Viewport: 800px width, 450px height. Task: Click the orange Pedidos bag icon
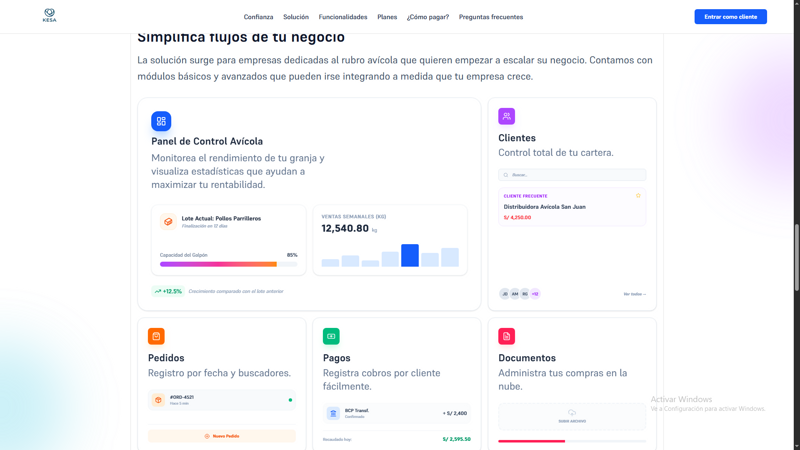156,336
